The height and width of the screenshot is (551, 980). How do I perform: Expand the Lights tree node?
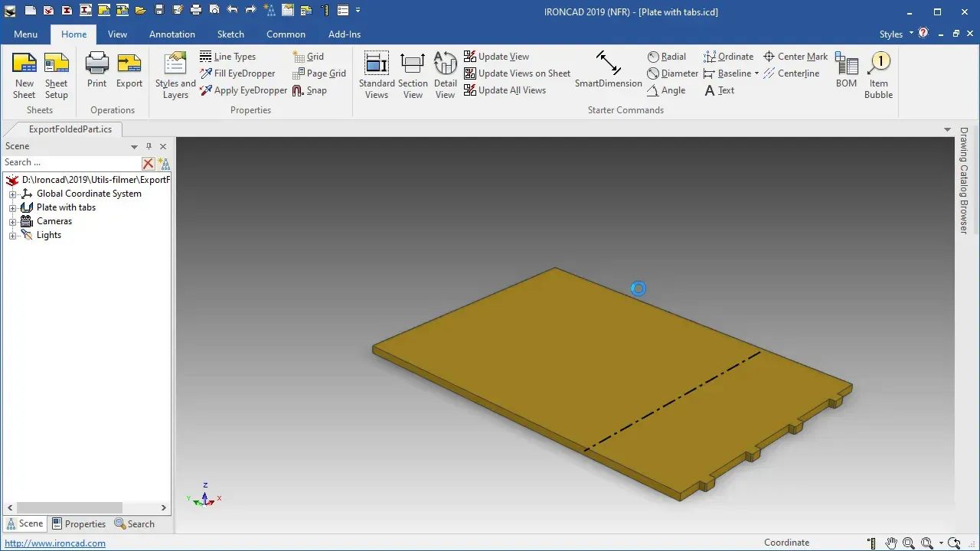click(12, 236)
